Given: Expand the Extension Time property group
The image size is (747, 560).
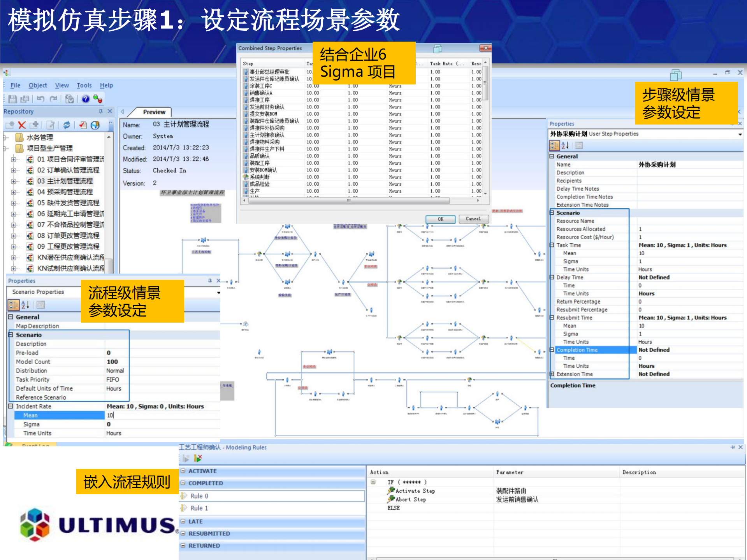Looking at the screenshot, I should click(553, 374).
